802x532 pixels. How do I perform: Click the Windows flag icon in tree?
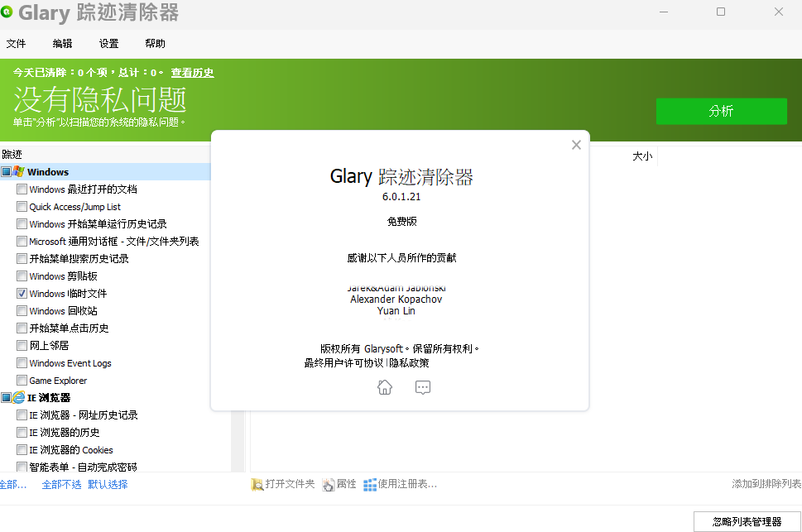(18, 171)
